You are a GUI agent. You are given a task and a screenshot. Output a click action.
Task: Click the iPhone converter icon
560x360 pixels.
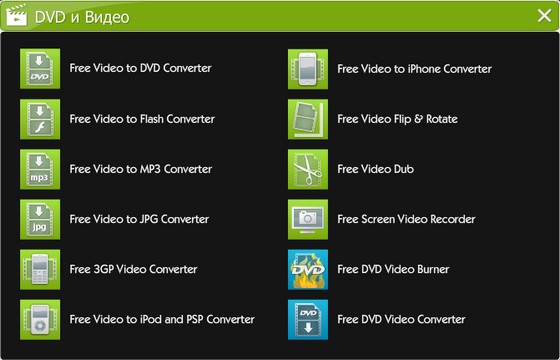pos(308,69)
